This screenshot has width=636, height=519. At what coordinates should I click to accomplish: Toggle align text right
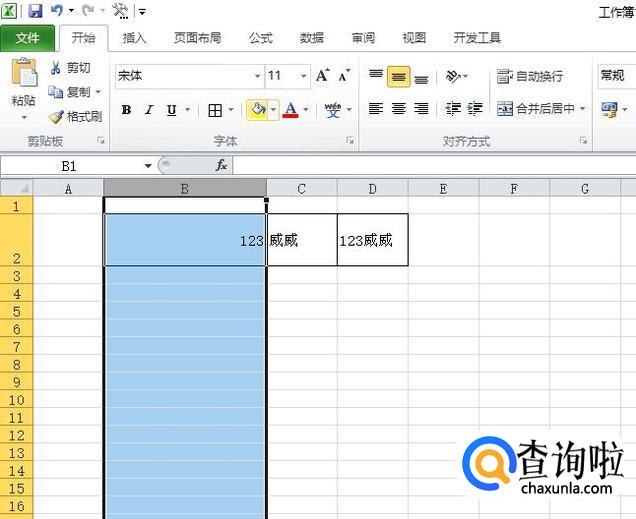click(x=421, y=109)
